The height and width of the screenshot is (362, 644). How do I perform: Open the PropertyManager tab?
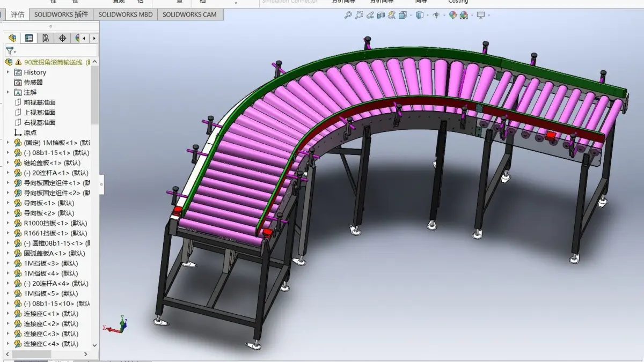click(29, 38)
